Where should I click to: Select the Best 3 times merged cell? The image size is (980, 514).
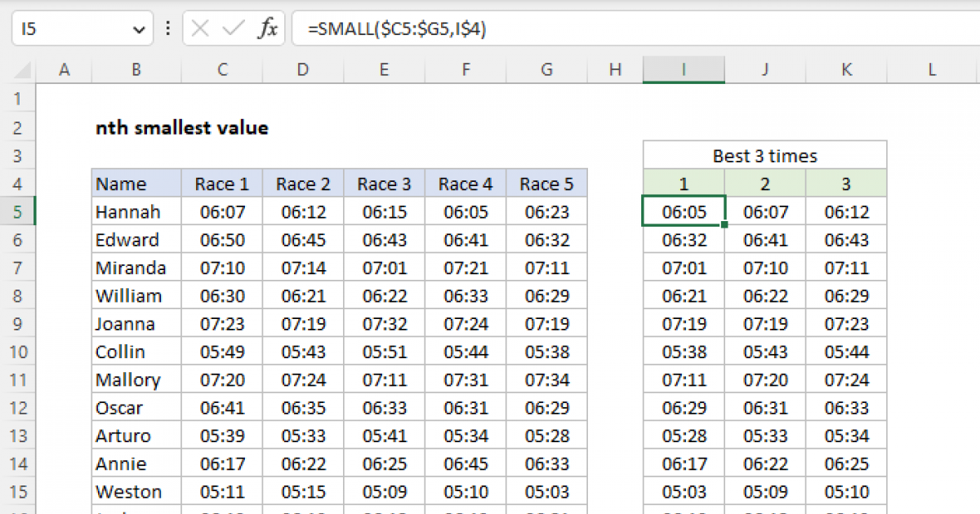764,156
